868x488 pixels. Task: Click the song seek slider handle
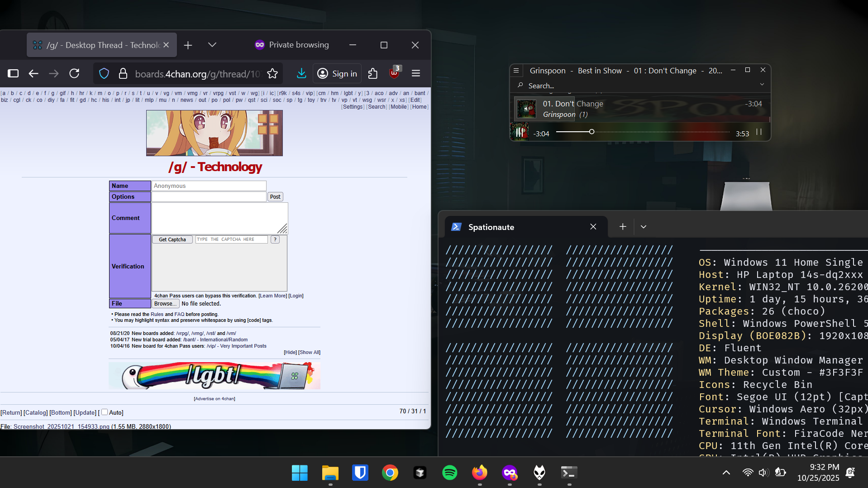pos(591,132)
